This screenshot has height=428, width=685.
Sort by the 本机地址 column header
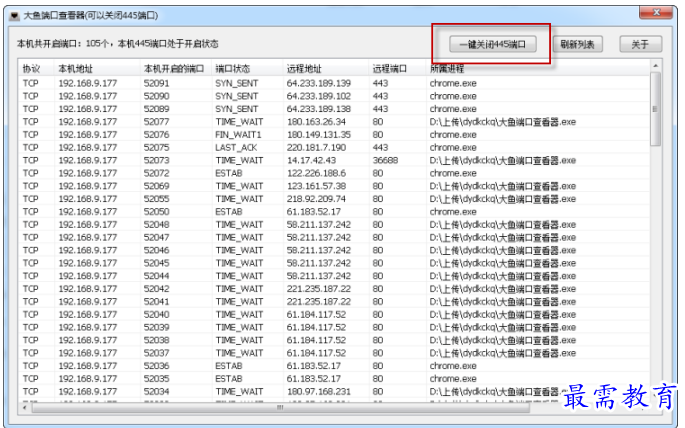[x=75, y=69]
